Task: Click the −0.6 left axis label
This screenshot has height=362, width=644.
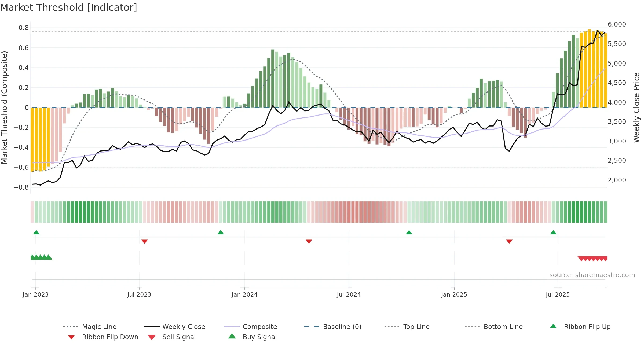Action: point(21,167)
